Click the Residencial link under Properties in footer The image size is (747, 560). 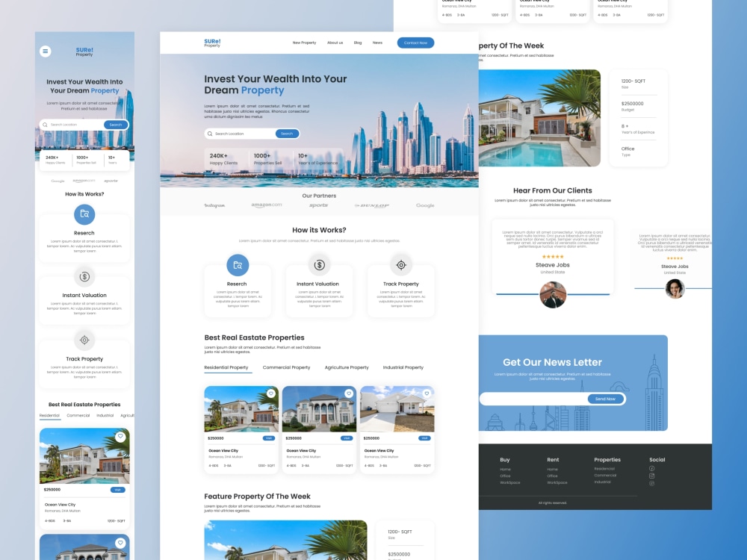(604, 469)
